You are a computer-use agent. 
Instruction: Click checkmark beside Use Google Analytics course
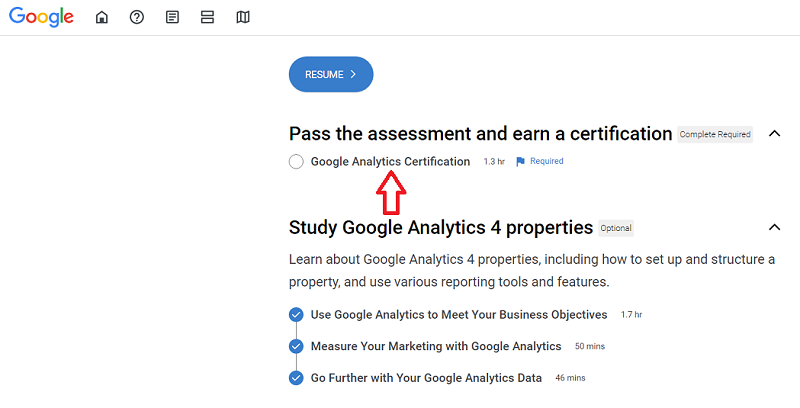point(296,315)
